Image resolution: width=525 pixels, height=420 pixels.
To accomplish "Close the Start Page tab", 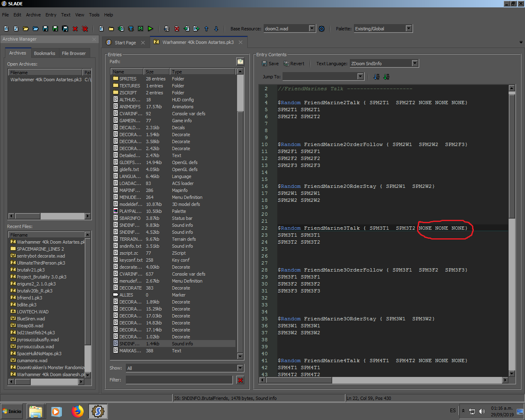I will coord(143,43).
